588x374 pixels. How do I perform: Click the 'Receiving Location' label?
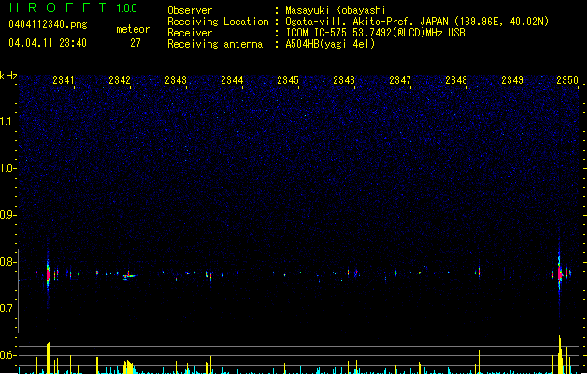point(218,22)
